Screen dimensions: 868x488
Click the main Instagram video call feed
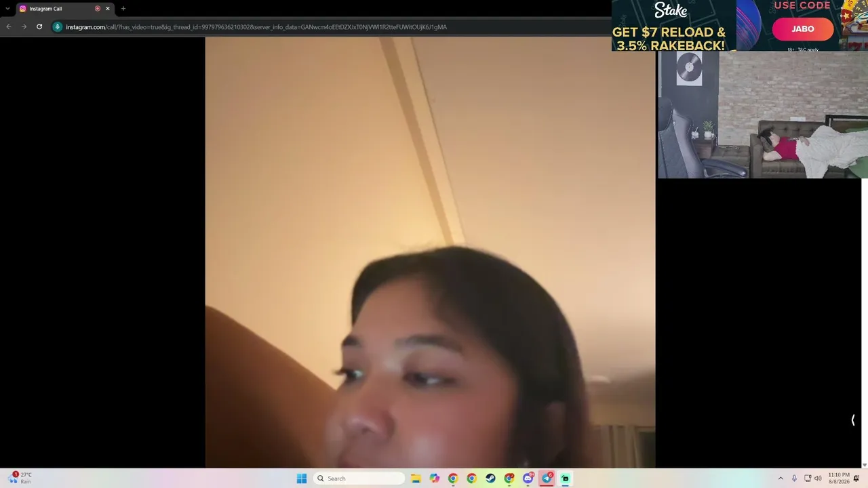pos(430,252)
